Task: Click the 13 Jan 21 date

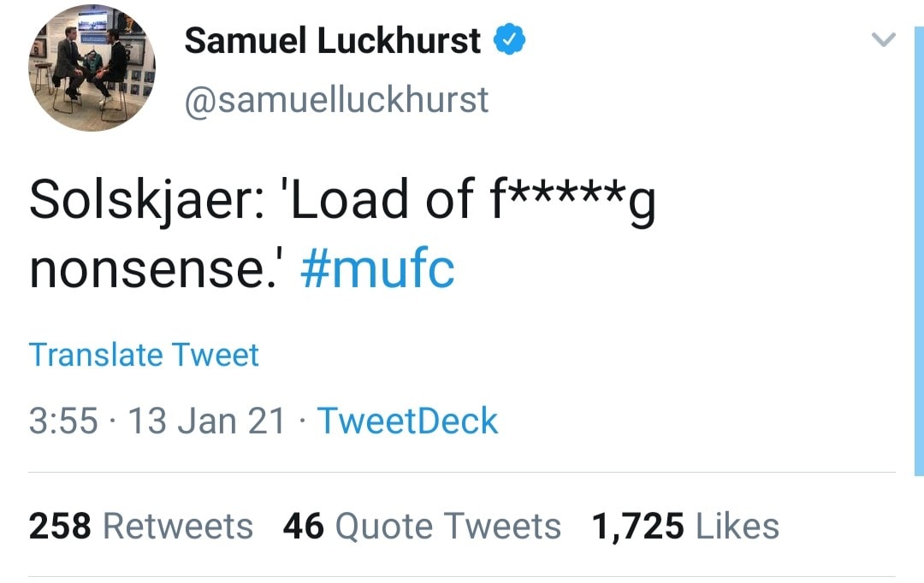Action: coord(205,421)
